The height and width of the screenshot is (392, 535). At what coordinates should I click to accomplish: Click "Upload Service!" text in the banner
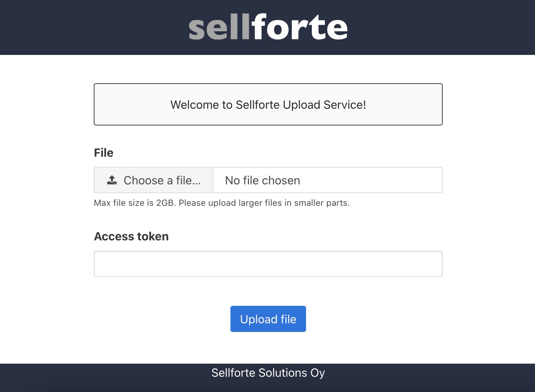coord(324,105)
